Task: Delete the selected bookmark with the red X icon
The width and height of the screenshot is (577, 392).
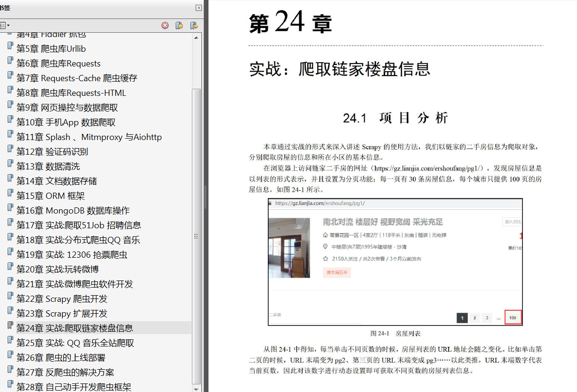Action: coord(165,26)
